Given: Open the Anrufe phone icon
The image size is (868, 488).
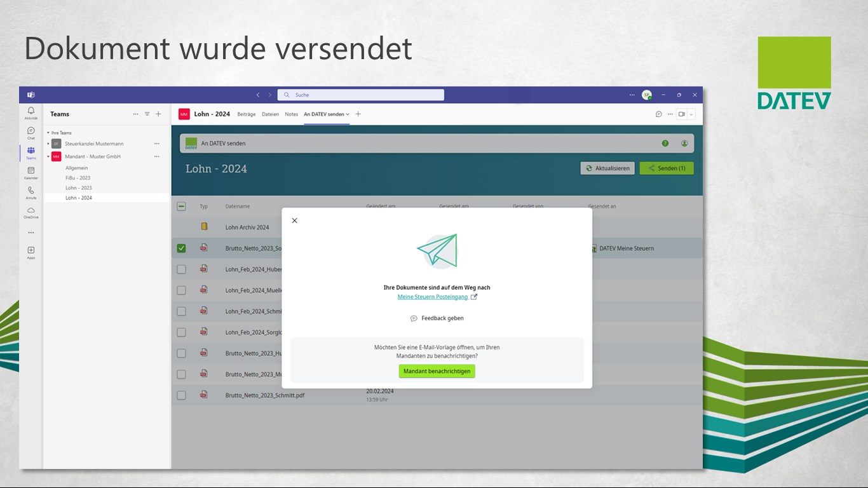Looking at the screenshot, I should 31,190.
